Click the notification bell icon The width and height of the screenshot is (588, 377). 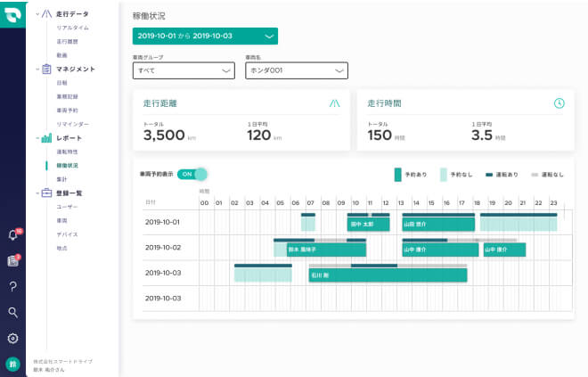pos(12,235)
